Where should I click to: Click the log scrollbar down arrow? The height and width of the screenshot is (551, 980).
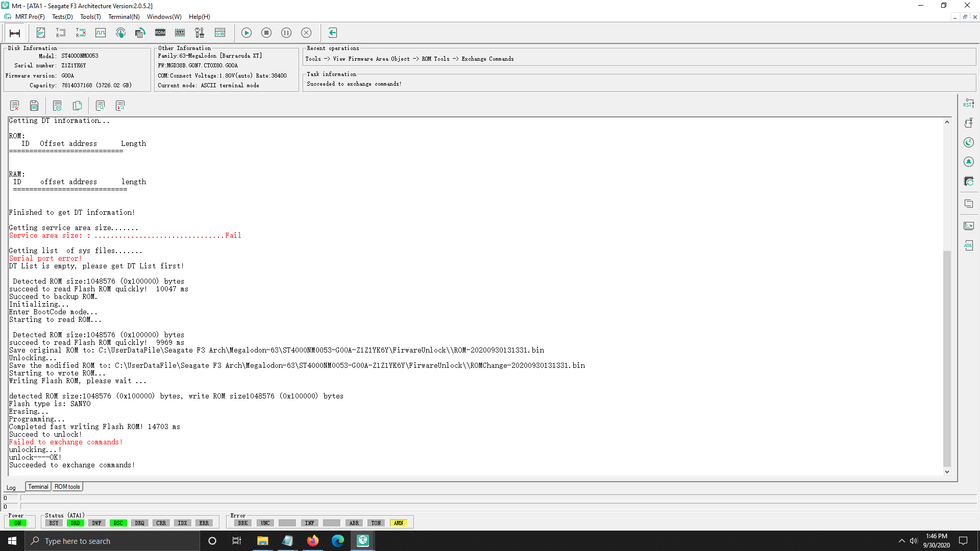(x=947, y=472)
